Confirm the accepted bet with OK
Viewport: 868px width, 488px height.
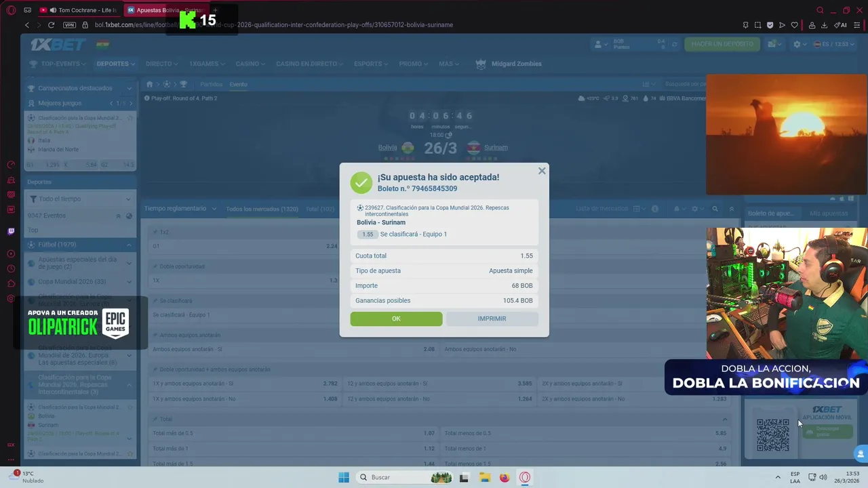[x=396, y=319]
